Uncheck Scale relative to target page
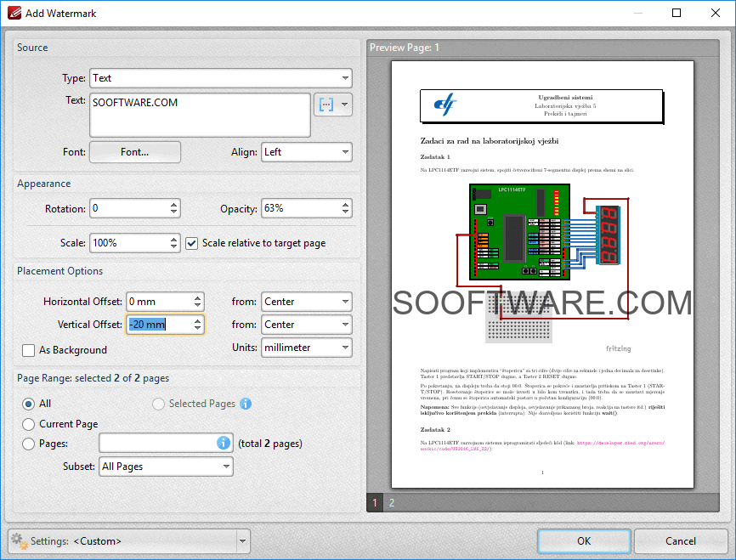736x560 pixels. coord(191,242)
